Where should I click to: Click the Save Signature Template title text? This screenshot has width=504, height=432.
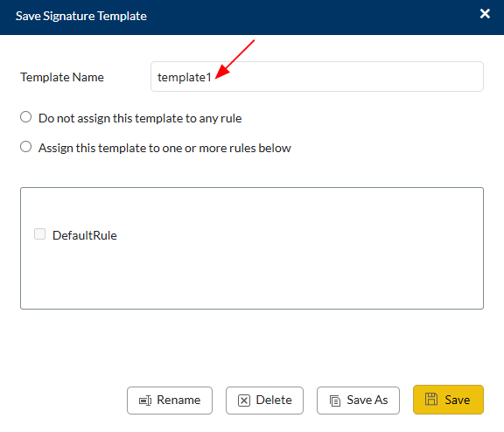[x=81, y=16]
